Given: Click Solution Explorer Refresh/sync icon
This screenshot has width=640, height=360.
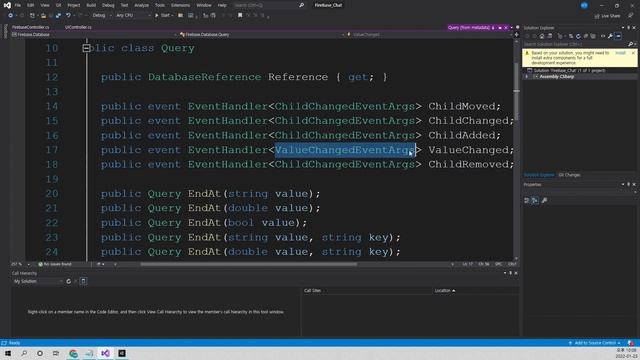Looking at the screenshot, I should coord(578,36).
